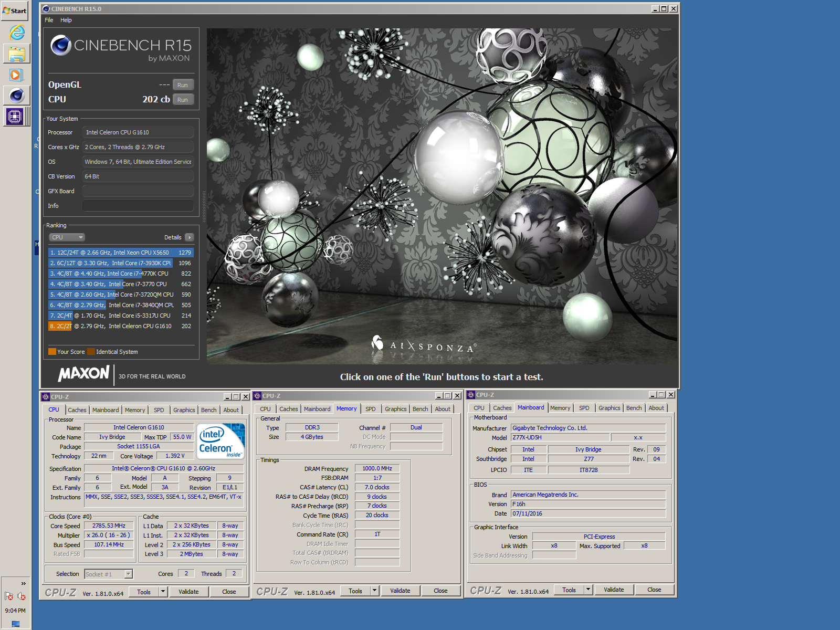Click the Info input field
This screenshot has width=840, height=630.
(x=138, y=206)
